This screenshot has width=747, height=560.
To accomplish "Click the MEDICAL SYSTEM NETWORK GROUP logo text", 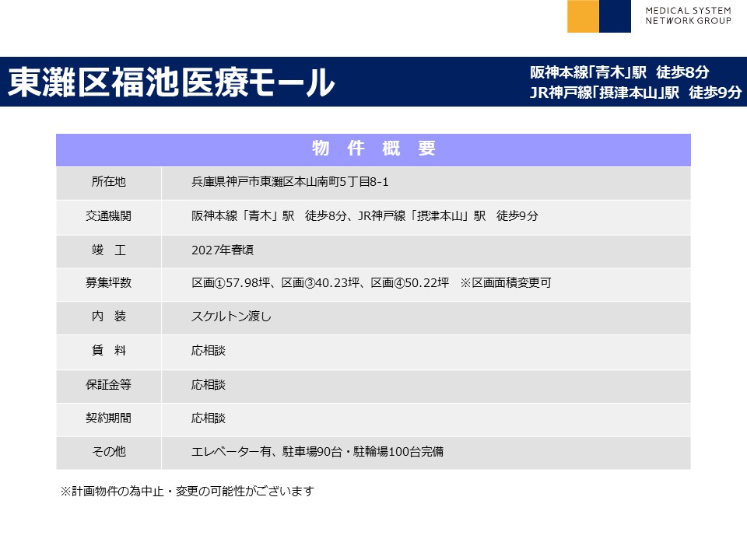I will coord(688,16).
